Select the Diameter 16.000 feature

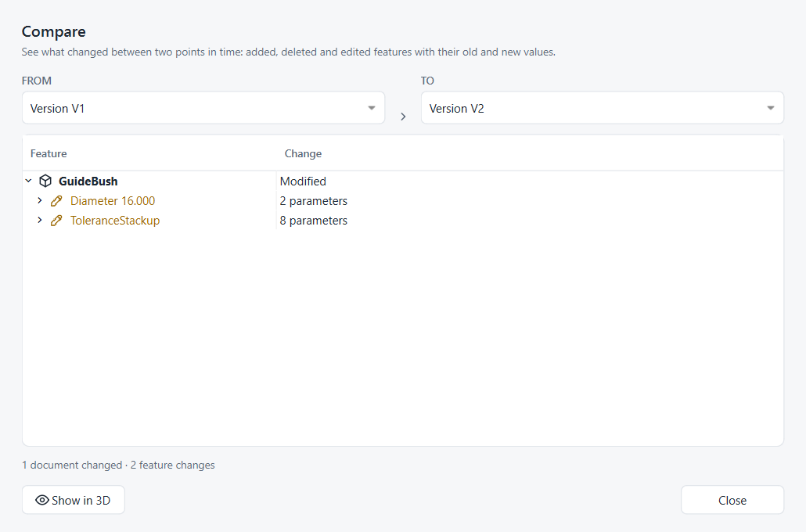pos(113,201)
